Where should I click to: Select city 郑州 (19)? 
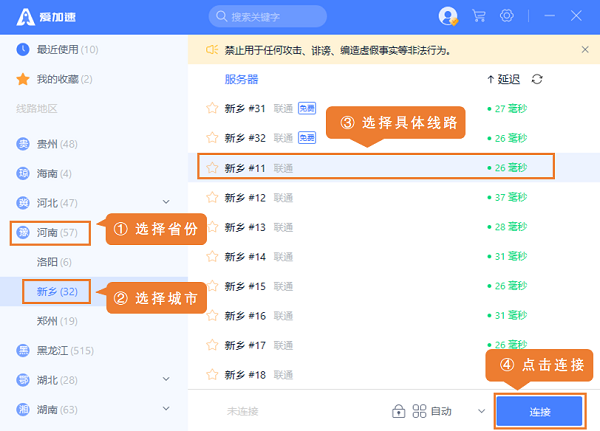[x=57, y=321]
